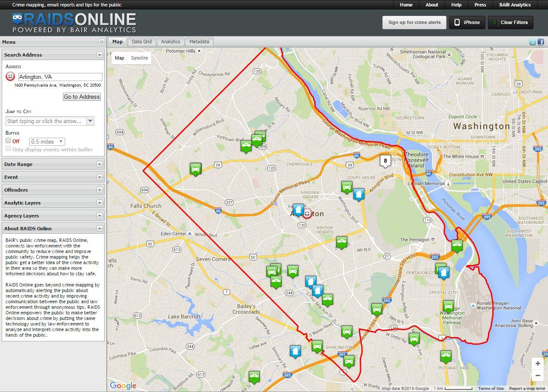Click the green vehicle crime icon near The Pentagon
548x392 pixels.
[457, 244]
